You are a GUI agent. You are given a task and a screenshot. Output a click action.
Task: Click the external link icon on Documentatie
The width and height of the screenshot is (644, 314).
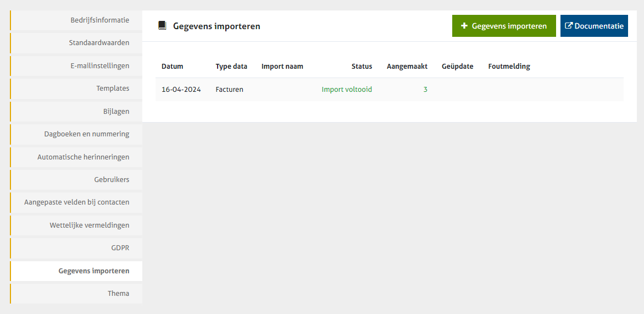pyautogui.click(x=569, y=26)
